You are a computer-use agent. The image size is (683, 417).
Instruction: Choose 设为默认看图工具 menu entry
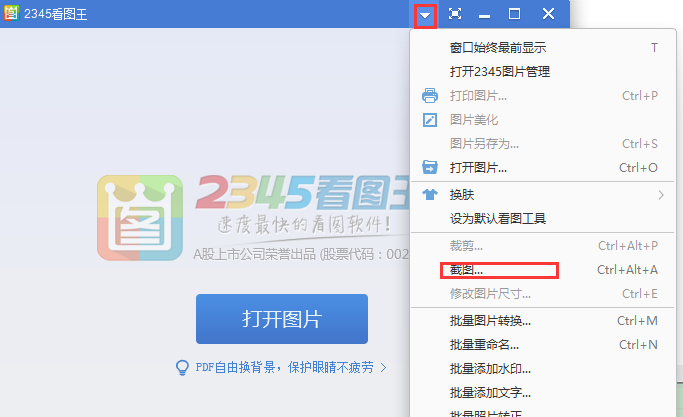pos(542,218)
